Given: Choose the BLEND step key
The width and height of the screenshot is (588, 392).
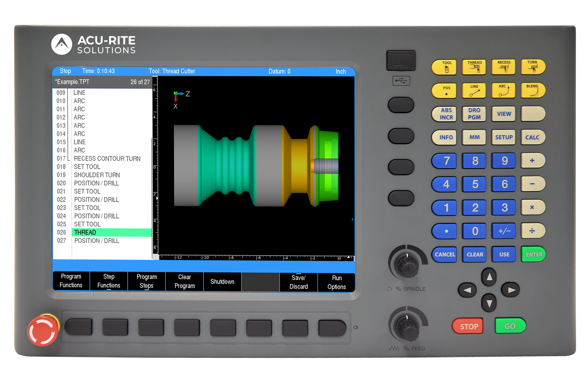Looking at the screenshot, I should point(533,90).
